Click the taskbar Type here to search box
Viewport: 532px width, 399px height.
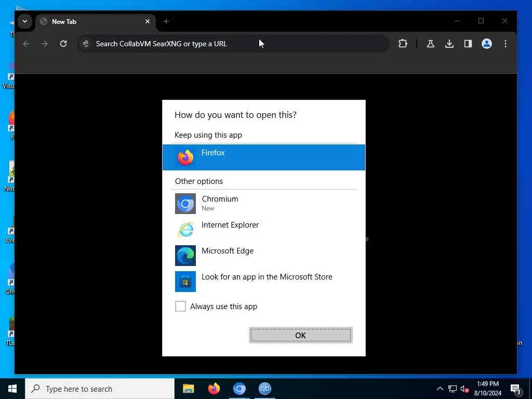tap(100, 389)
